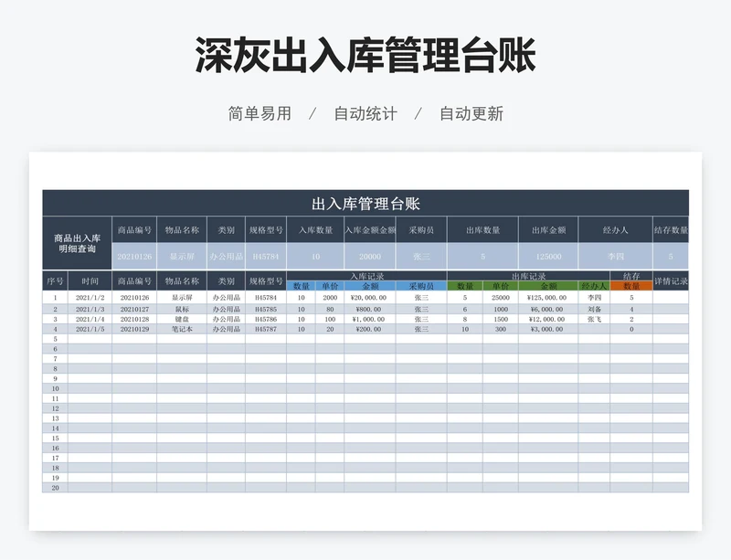Click the green 经办人 sub-header
Image resolution: width=731 pixels, height=560 pixels.
pos(594,286)
